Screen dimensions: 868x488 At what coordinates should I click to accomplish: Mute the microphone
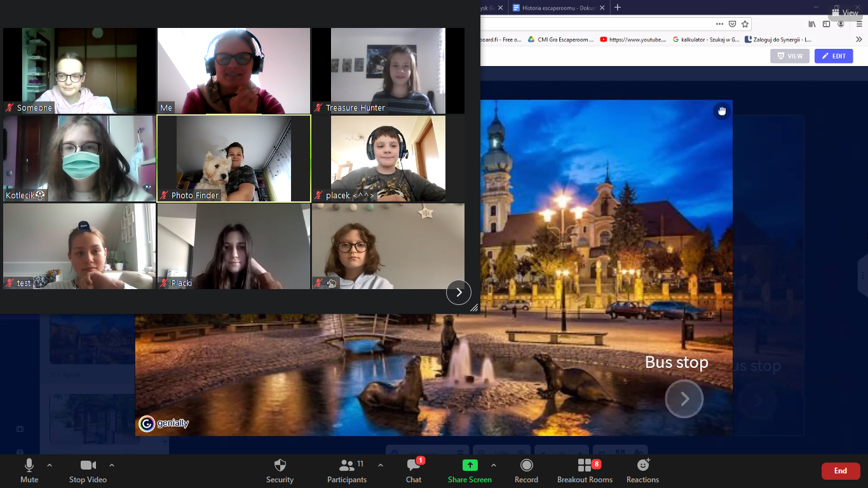pos(29,470)
